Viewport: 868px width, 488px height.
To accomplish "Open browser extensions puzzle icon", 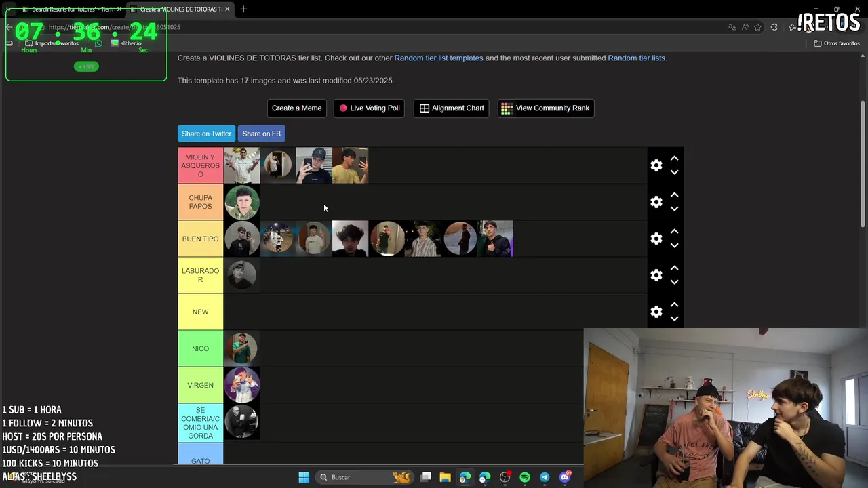I will coord(774,27).
